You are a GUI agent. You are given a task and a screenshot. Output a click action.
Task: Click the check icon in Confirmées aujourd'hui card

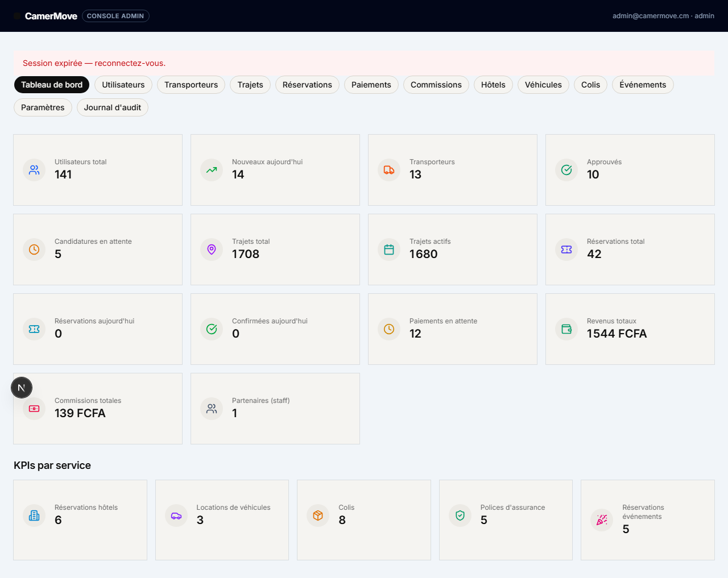[212, 329]
